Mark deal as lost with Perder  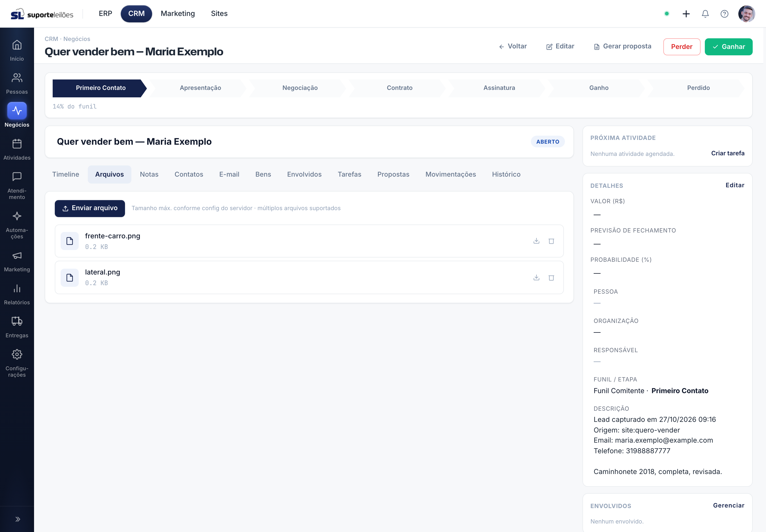681,47
